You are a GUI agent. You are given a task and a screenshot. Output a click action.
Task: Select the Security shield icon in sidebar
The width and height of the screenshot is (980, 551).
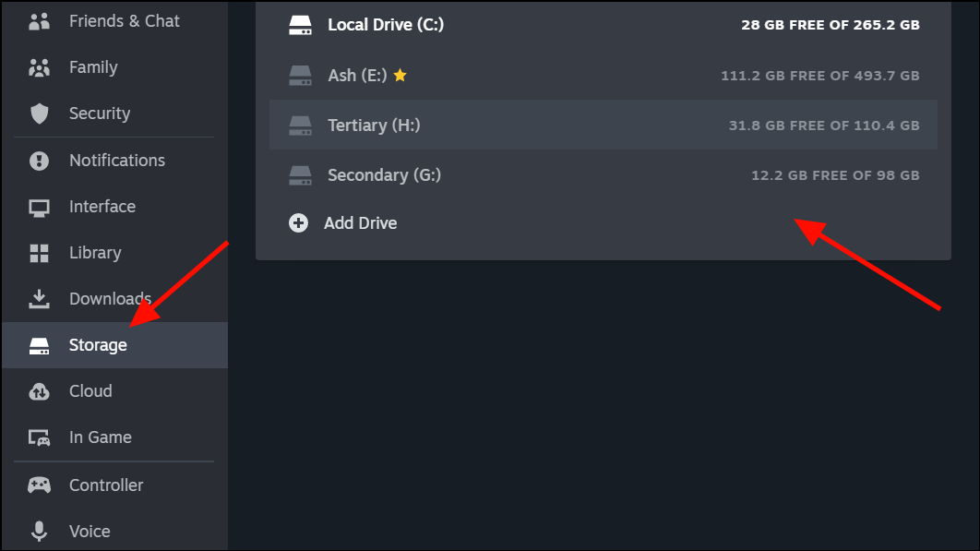[39, 113]
